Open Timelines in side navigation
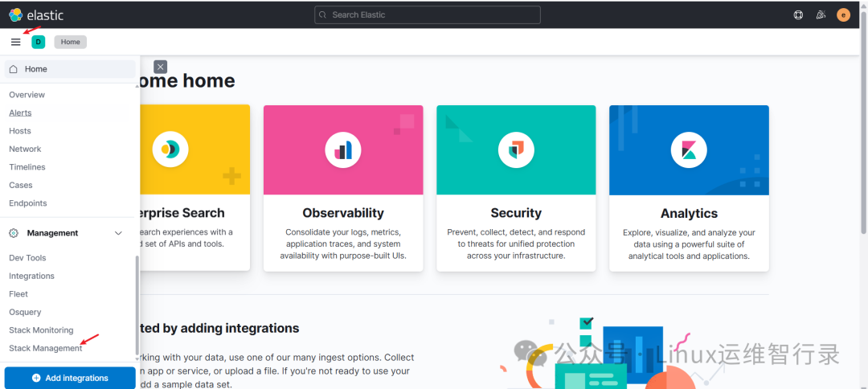 click(27, 167)
